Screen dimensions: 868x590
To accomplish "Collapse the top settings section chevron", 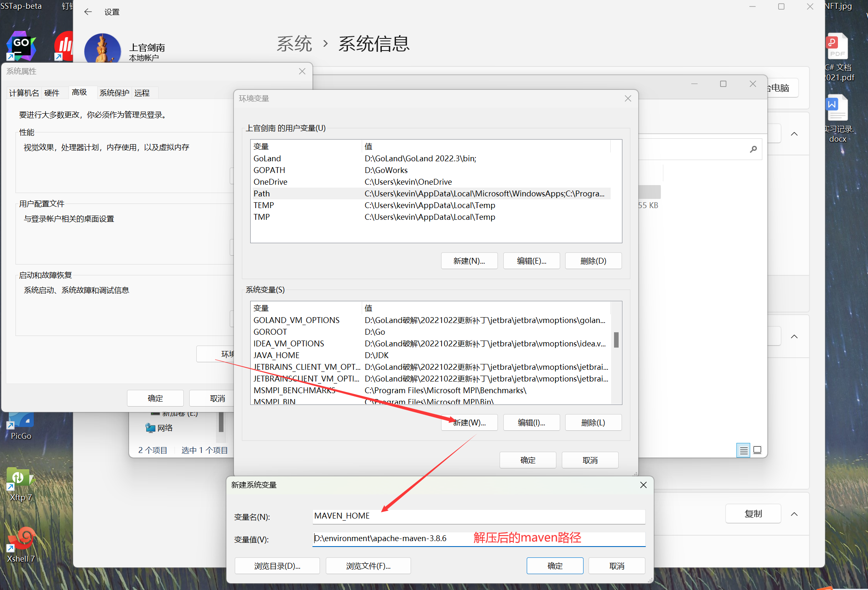I will [x=794, y=134].
